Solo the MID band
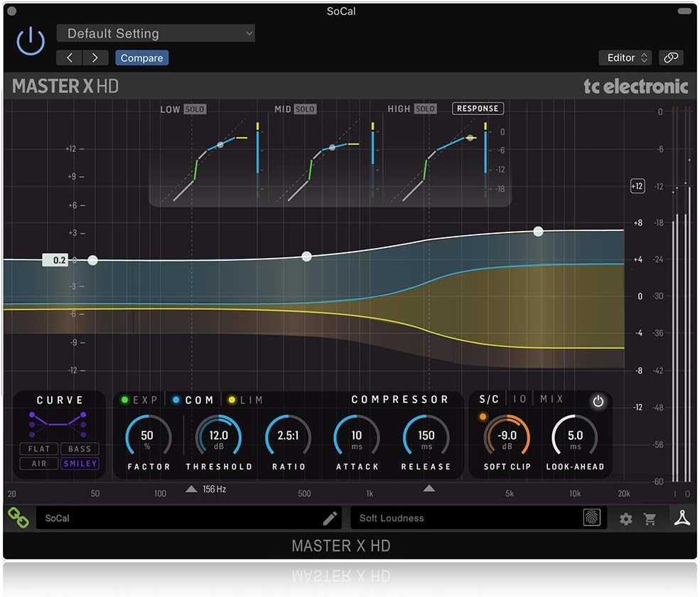This screenshot has height=597, width=700. pyautogui.click(x=306, y=109)
